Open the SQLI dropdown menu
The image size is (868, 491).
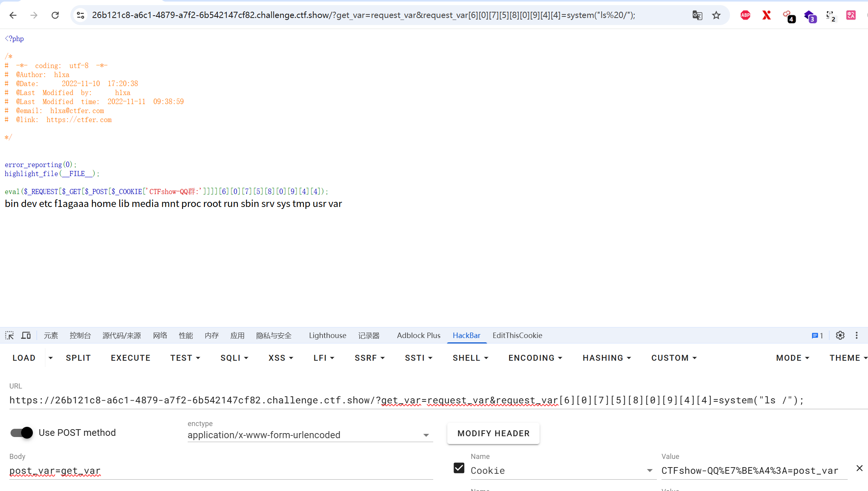[234, 358]
